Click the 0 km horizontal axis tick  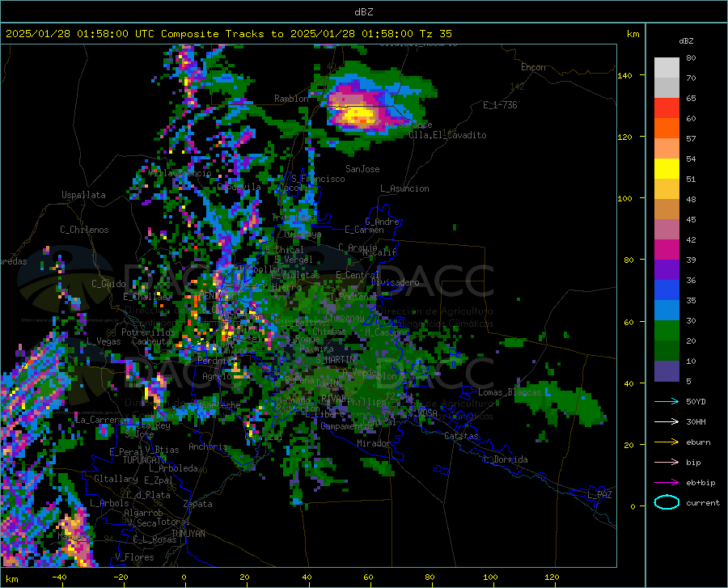184,577
